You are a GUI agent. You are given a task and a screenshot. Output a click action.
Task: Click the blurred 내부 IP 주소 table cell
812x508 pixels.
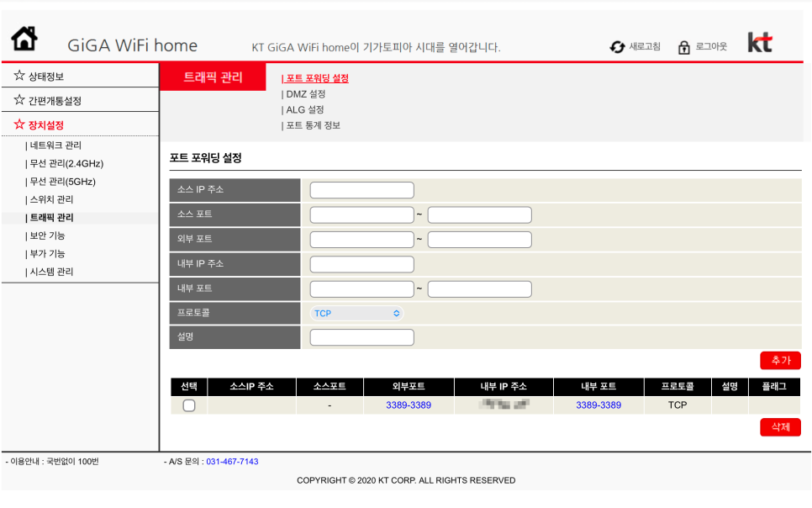504,405
